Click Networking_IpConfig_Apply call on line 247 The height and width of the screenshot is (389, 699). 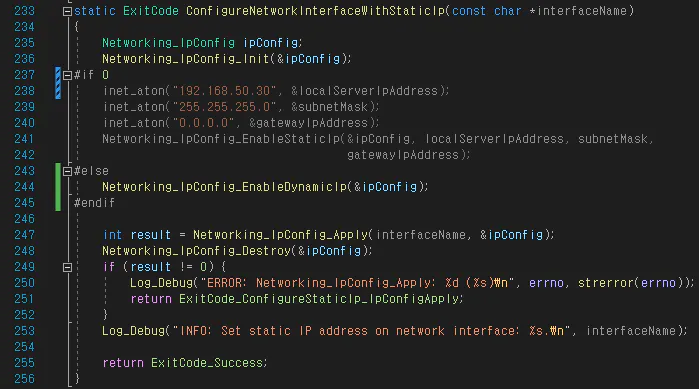point(280,235)
